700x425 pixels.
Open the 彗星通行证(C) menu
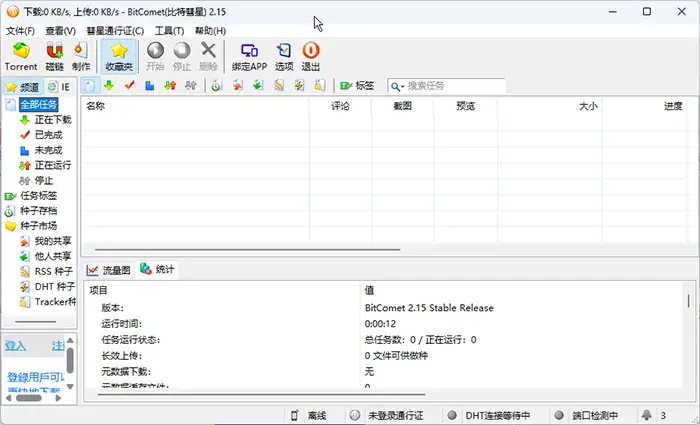point(115,31)
